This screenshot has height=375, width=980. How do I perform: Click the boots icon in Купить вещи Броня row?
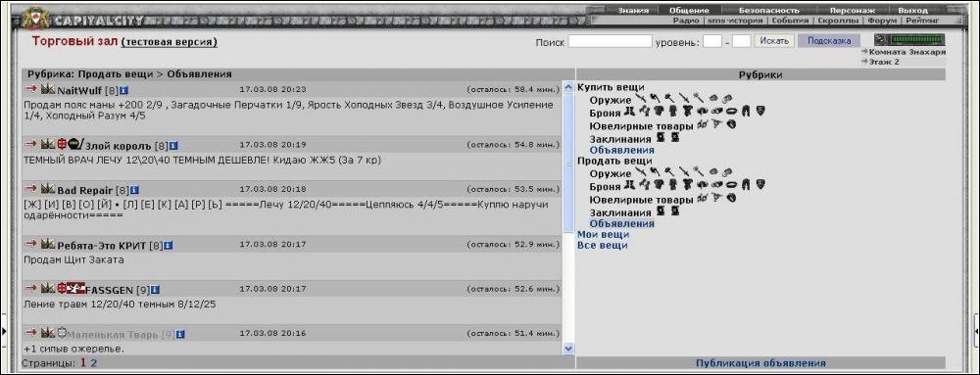point(629,111)
